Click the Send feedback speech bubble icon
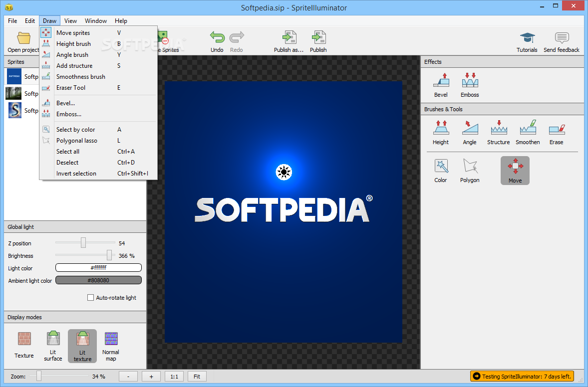This screenshot has width=588, height=387. point(562,38)
